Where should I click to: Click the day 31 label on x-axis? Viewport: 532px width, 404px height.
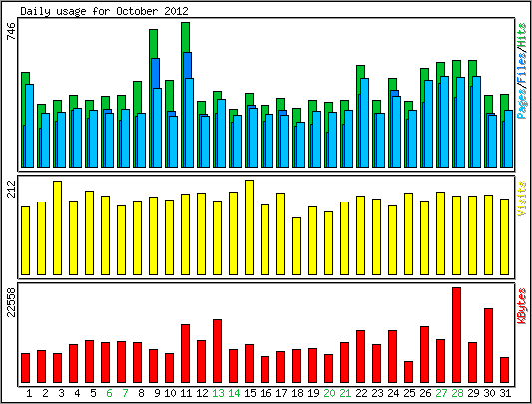tap(505, 393)
